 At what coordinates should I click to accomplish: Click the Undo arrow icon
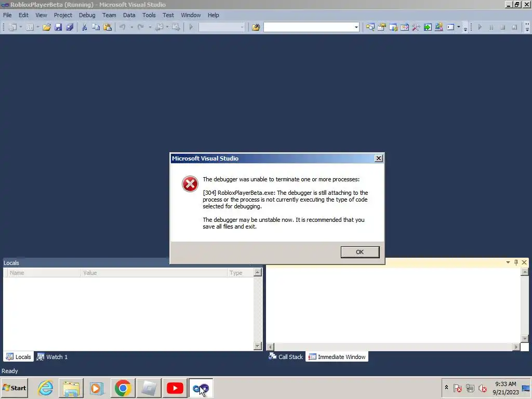click(123, 27)
